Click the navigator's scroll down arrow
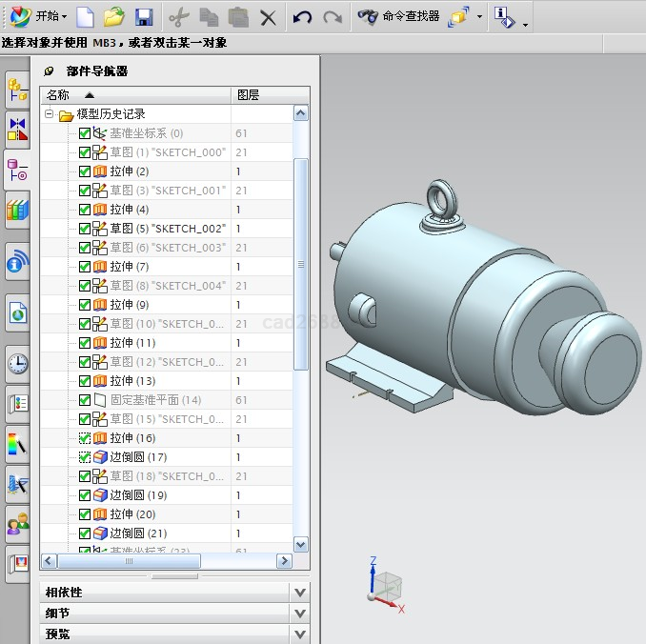The image size is (646, 644). pyautogui.click(x=301, y=544)
